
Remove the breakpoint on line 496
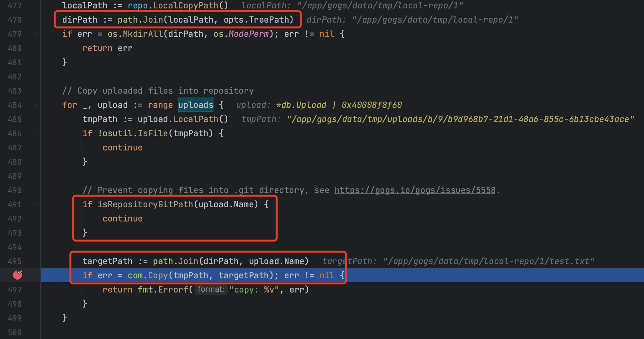coord(17,275)
